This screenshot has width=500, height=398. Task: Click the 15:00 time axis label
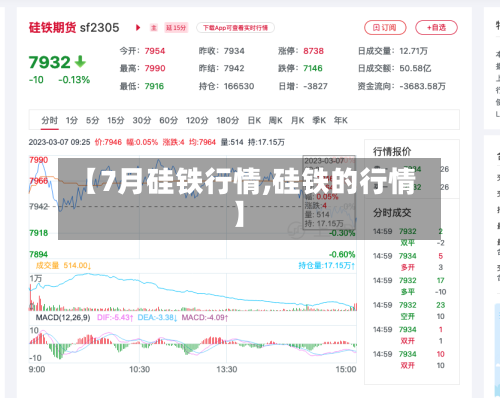point(346,369)
